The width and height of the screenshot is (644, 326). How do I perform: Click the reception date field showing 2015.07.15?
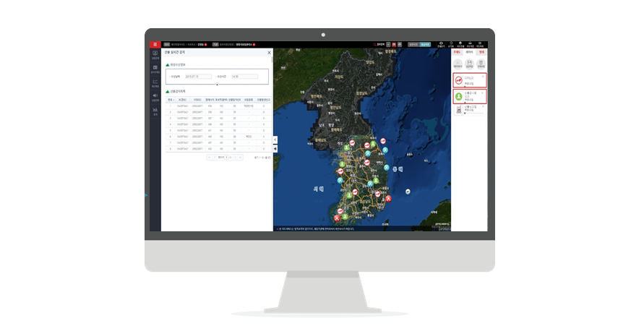click(198, 77)
